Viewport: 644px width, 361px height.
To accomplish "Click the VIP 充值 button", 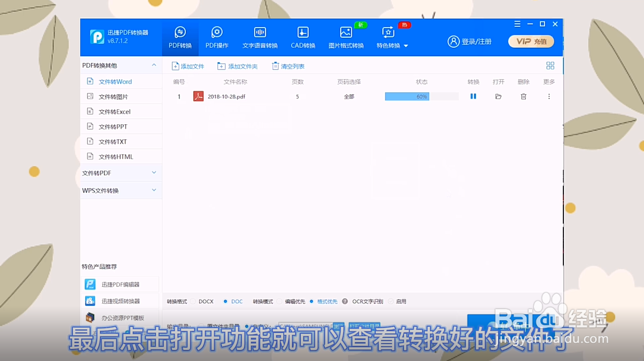I will coord(531,41).
